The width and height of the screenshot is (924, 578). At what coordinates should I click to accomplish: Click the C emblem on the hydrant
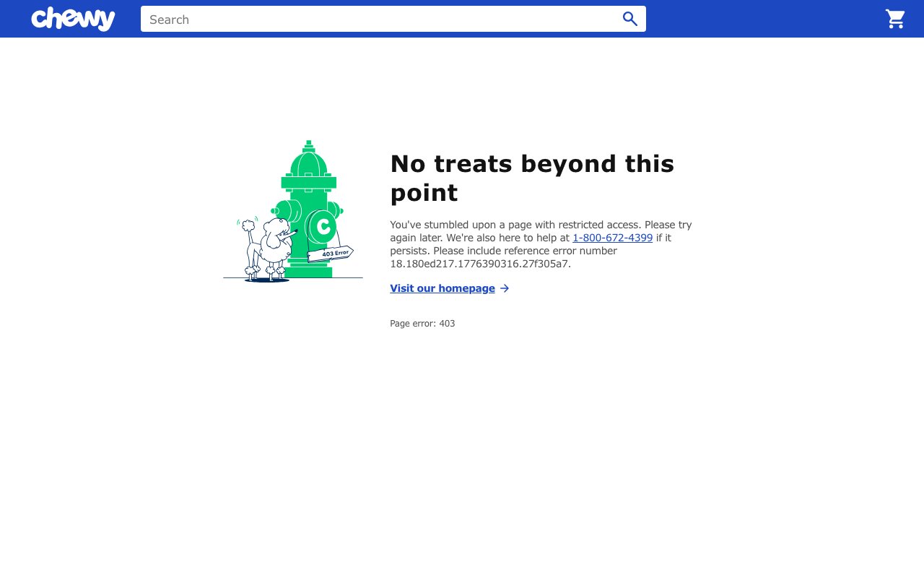[323, 228]
